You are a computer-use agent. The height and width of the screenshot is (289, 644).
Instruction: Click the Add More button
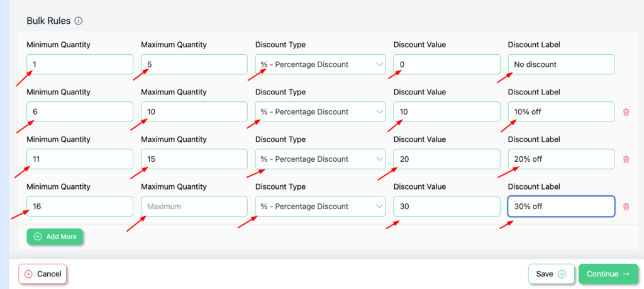click(55, 237)
